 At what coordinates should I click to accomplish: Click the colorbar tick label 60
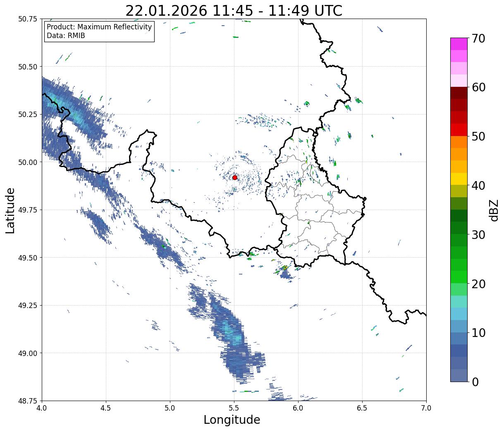point(478,87)
